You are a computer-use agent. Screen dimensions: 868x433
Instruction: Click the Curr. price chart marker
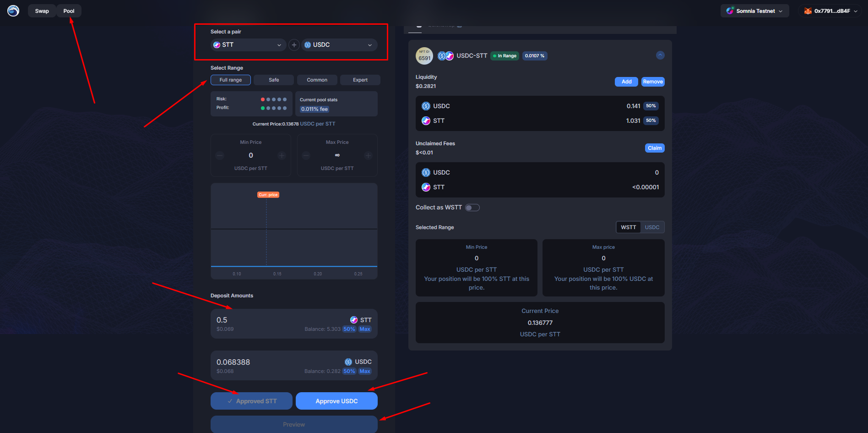pos(268,195)
